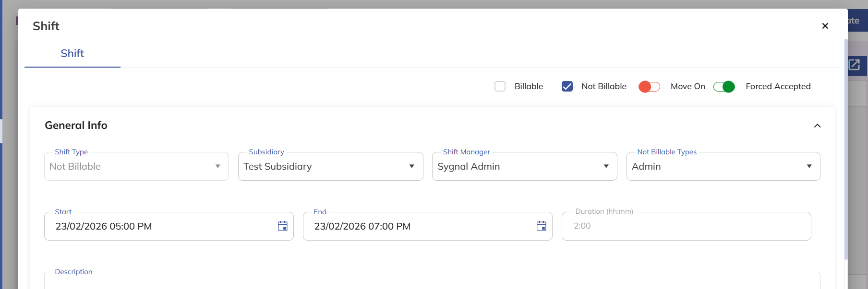Close the Shift dialog
This screenshot has height=289, width=868.
coord(825,26)
